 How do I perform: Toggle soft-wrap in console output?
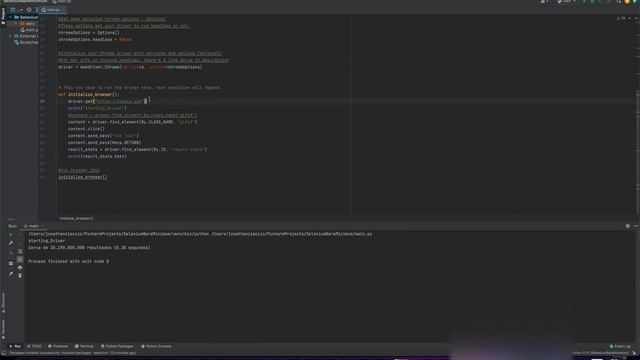(x=20, y=251)
